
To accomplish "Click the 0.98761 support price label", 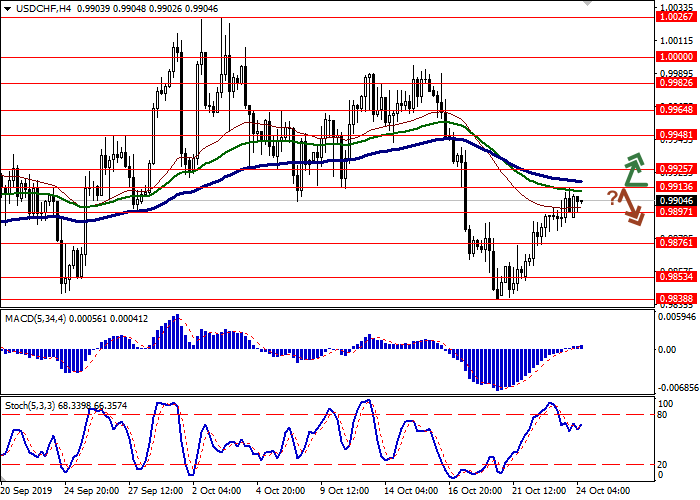I will (676, 242).
